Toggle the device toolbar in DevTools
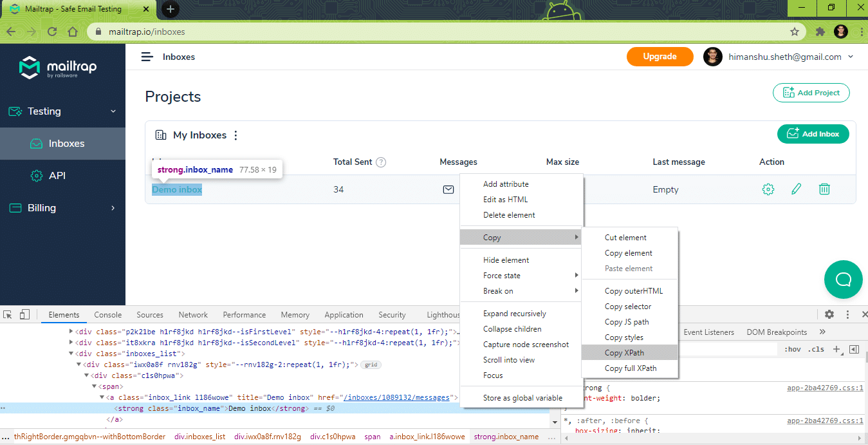 tap(24, 314)
